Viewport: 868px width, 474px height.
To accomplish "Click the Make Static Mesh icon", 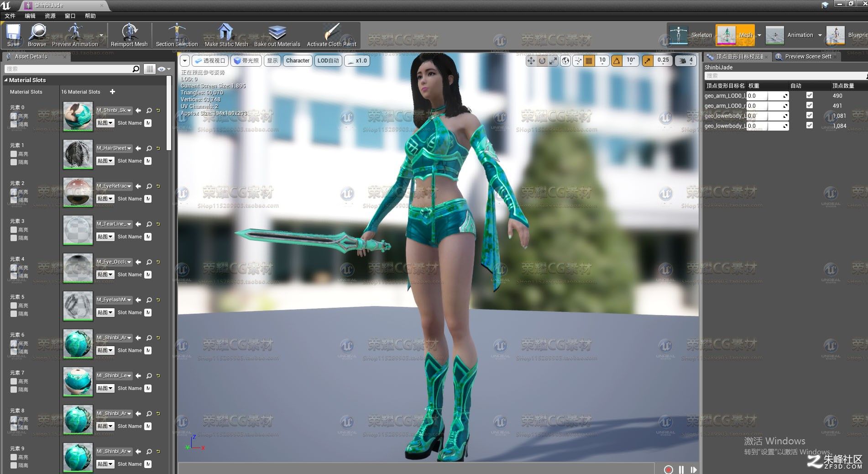I will 226,36.
